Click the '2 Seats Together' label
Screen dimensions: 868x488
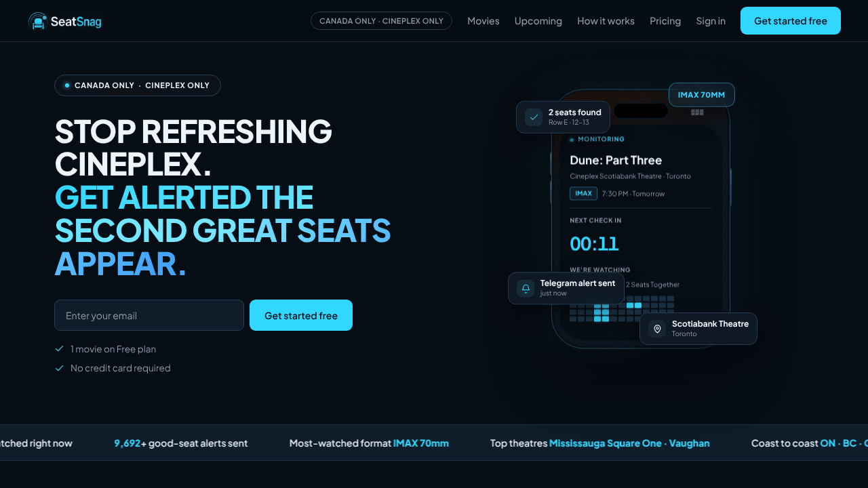coord(652,285)
